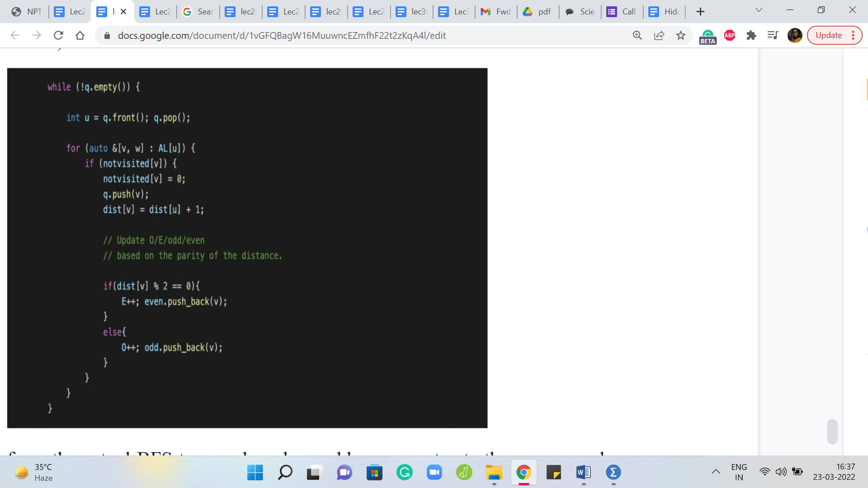
Task: Share this page via the share icon
Action: click(x=659, y=35)
